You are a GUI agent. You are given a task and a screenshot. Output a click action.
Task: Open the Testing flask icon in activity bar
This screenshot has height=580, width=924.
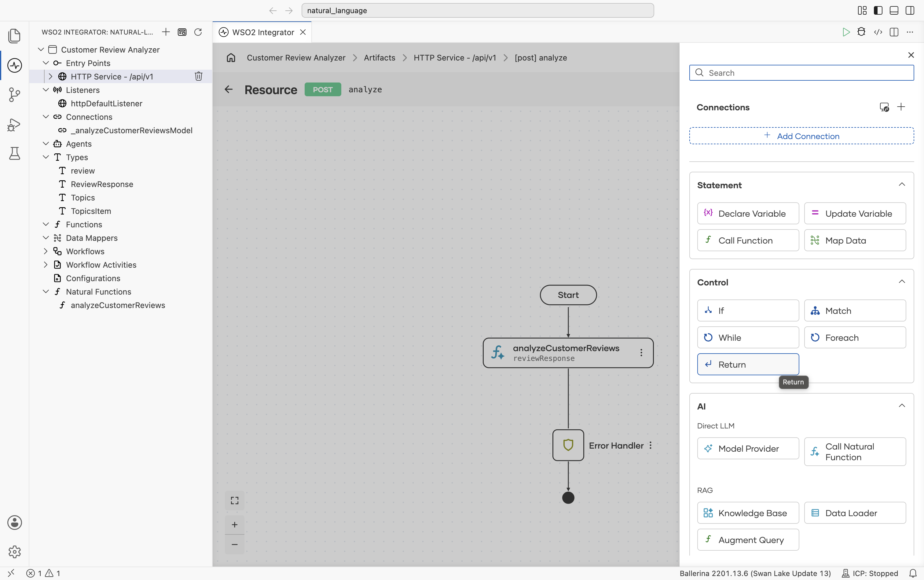14,153
